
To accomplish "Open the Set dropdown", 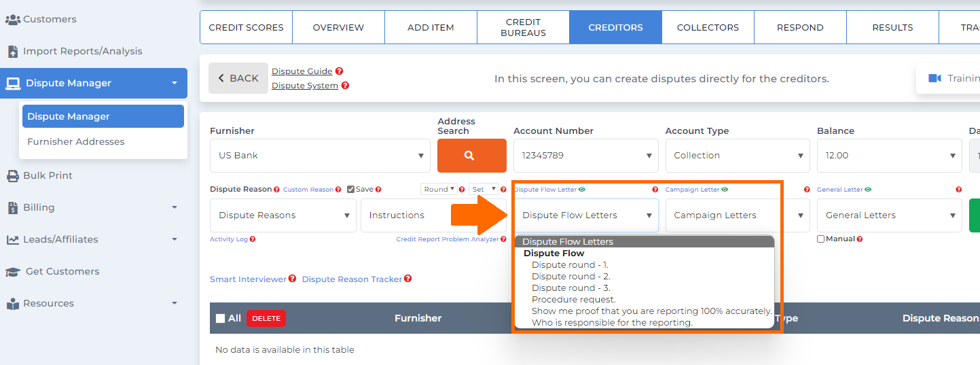I will [484, 190].
